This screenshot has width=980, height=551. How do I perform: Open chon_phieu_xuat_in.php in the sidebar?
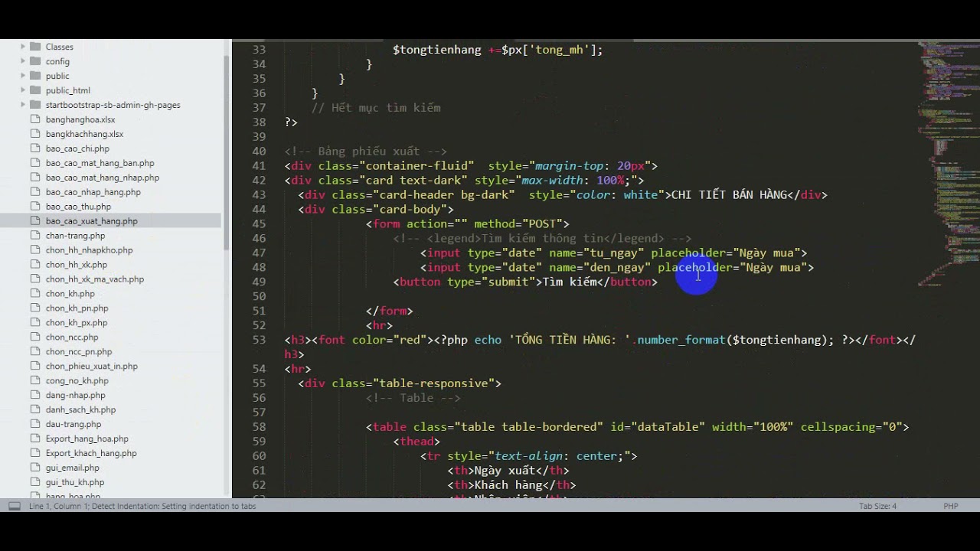coord(91,367)
